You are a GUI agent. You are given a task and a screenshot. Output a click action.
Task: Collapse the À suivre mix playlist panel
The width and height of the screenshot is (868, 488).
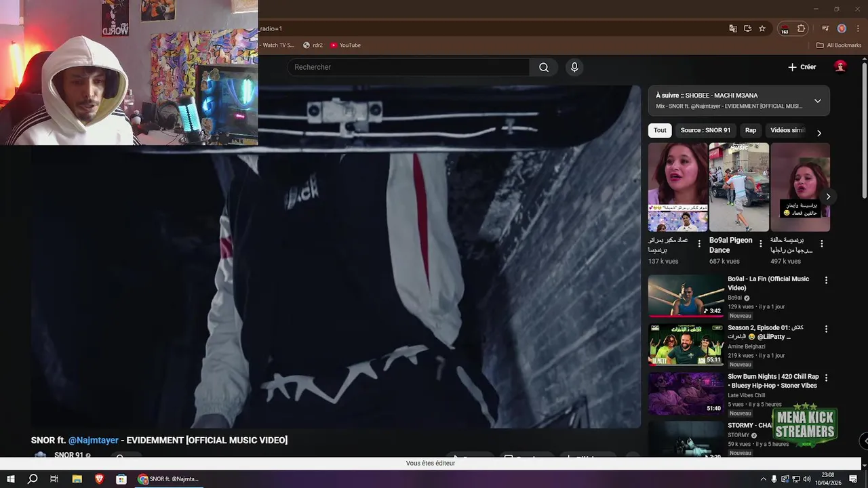click(x=817, y=101)
